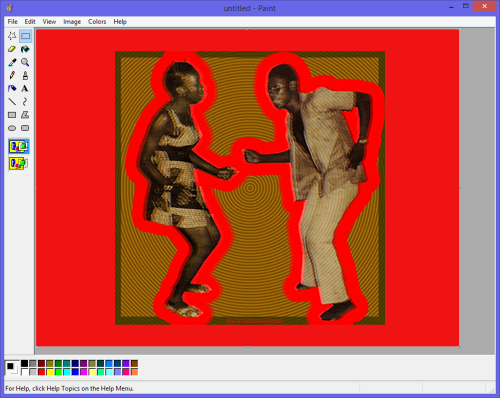Pick the white palette swatch
Viewport: 500px width, 398px height.
pos(25,372)
